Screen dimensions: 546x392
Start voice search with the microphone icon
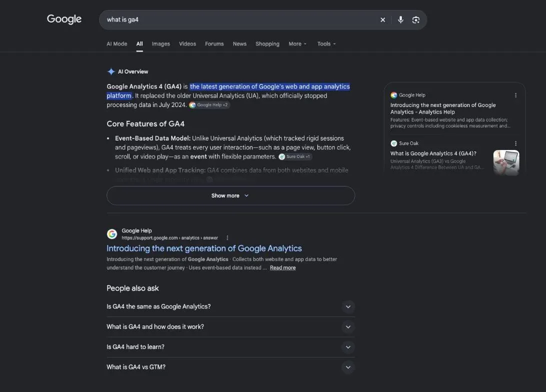tap(401, 20)
